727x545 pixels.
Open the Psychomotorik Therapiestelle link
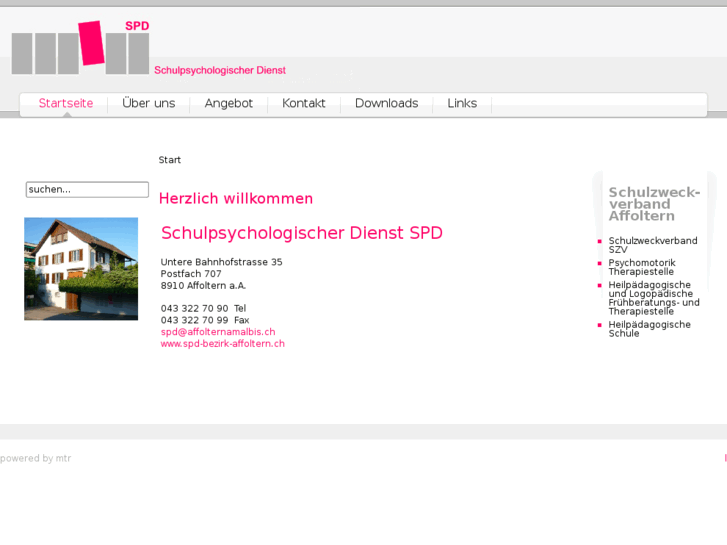(642, 267)
